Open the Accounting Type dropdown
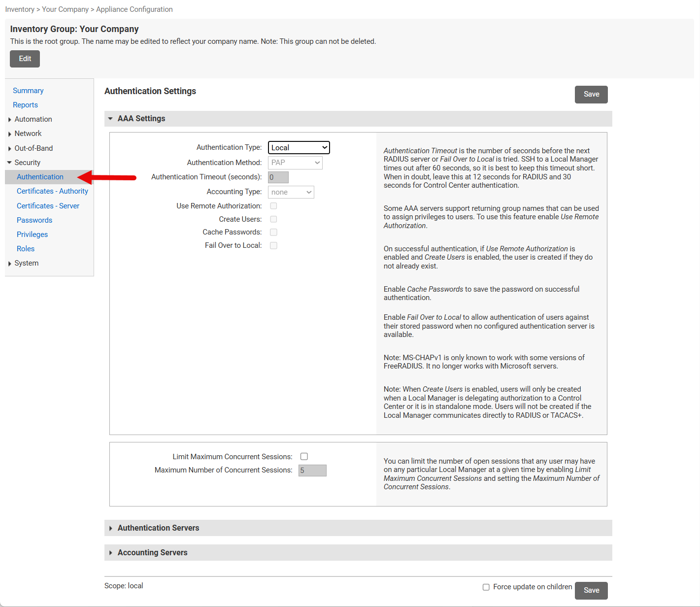The image size is (700, 607). [x=291, y=192]
